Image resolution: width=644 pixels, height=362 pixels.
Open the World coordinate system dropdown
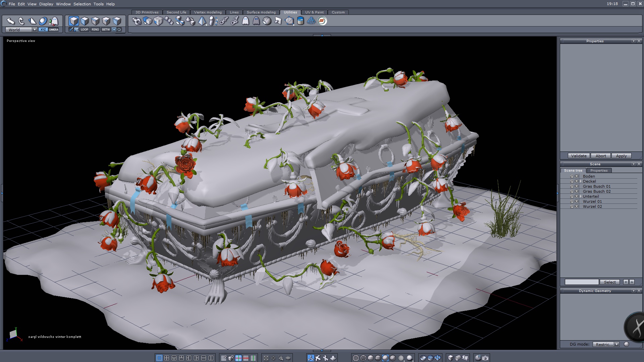(35, 29)
